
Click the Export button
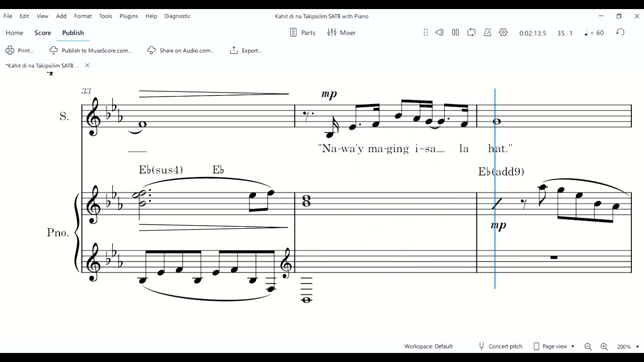[x=246, y=50]
